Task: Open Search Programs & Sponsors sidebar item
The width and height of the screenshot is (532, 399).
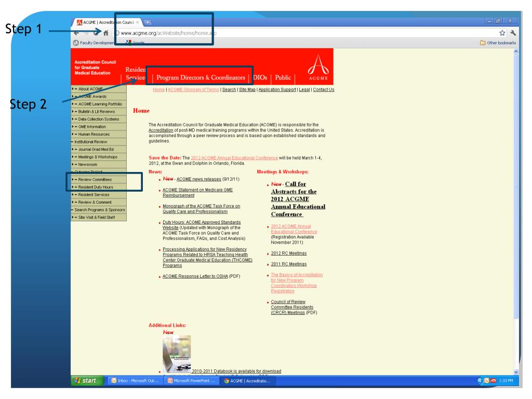Action: (x=99, y=210)
